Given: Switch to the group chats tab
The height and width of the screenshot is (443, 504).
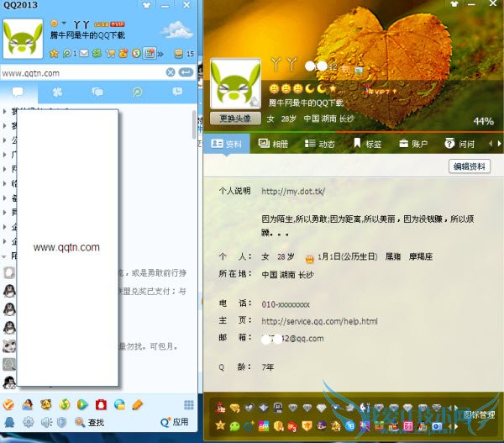Looking at the screenshot, I should click(x=97, y=92).
